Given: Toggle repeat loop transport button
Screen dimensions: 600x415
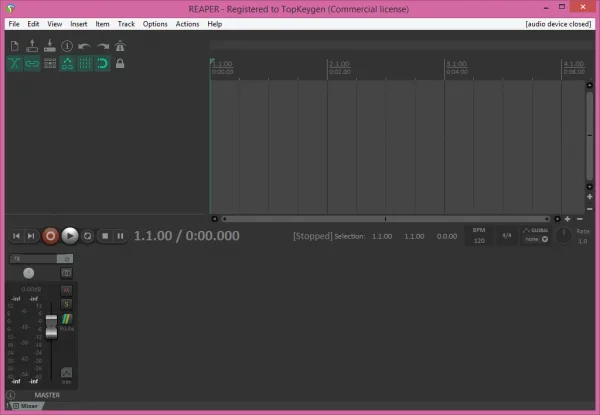Looking at the screenshot, I should (x=88, y=236).
